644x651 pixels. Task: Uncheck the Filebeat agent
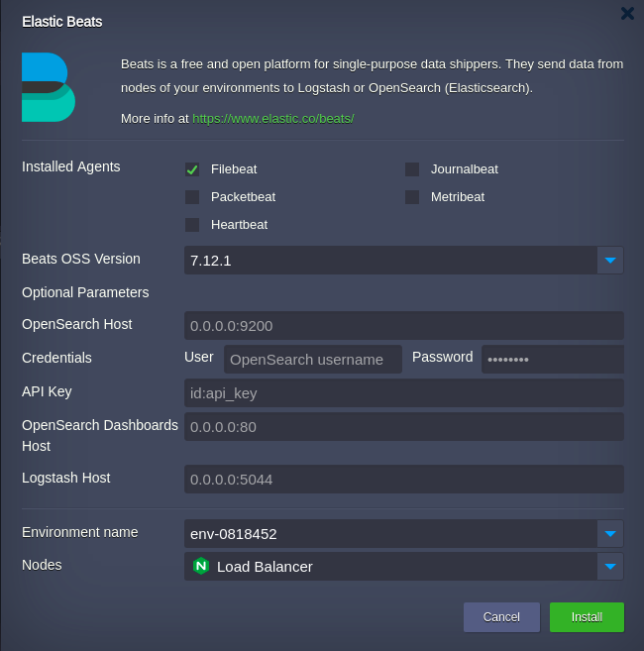[x=192, y=169]
